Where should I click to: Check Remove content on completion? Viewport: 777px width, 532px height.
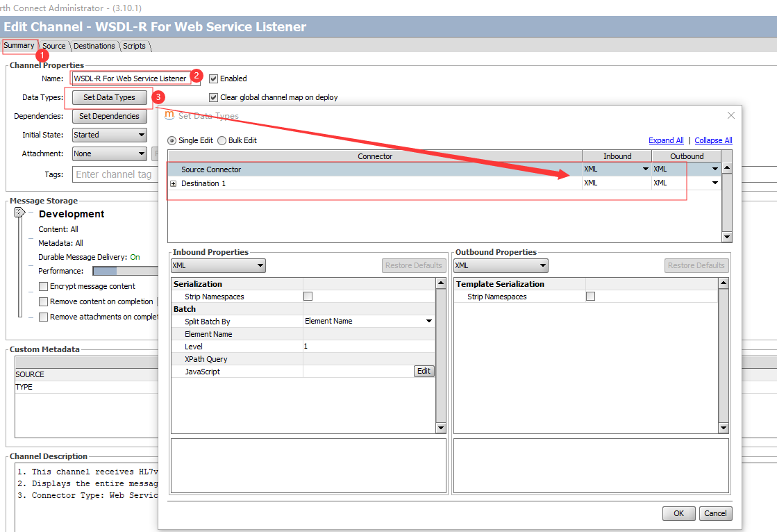(44, 302)
